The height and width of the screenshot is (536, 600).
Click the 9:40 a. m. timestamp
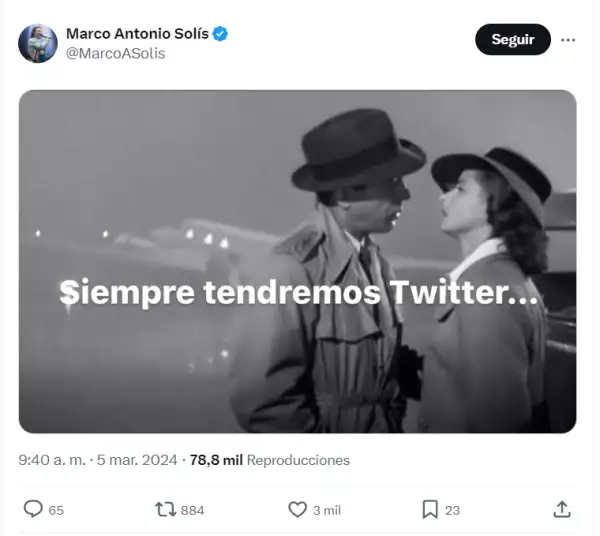[x=52, y=460]
